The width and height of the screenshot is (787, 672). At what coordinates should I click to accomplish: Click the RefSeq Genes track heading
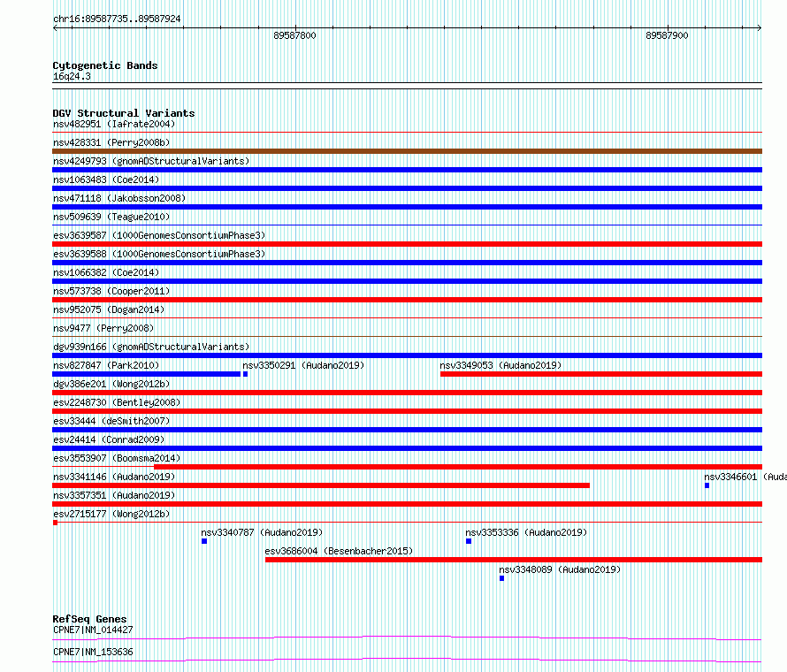tap(89, 619)
